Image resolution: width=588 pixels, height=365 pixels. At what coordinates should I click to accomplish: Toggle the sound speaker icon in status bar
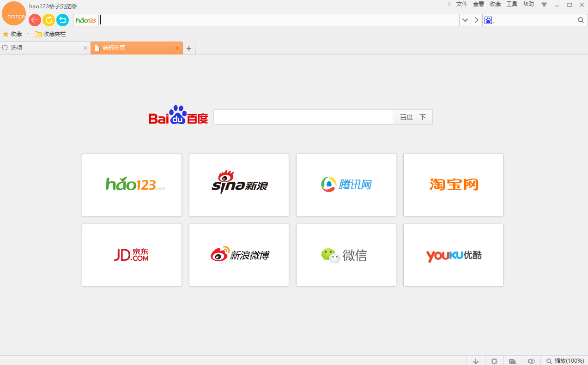tap(531, 361)
